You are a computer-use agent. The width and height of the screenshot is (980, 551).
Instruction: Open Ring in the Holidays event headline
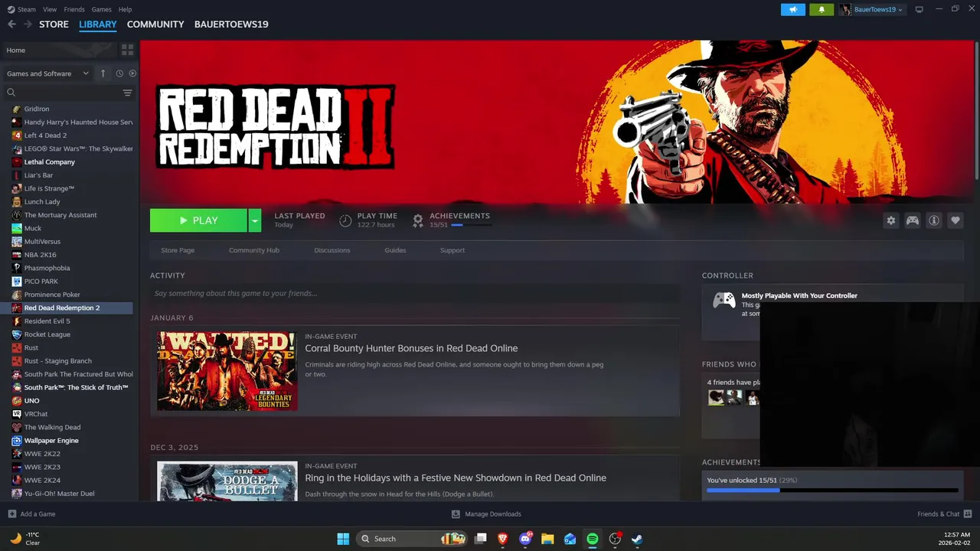[x=456, y=478]
